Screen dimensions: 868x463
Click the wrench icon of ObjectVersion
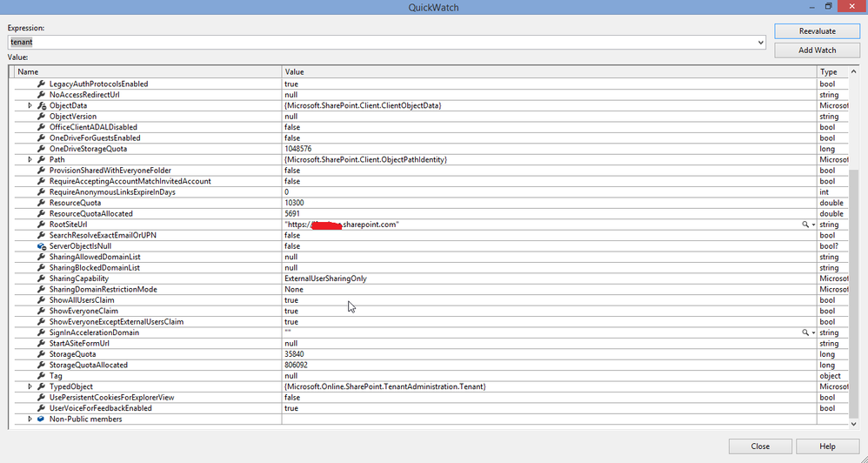[41, 117]
